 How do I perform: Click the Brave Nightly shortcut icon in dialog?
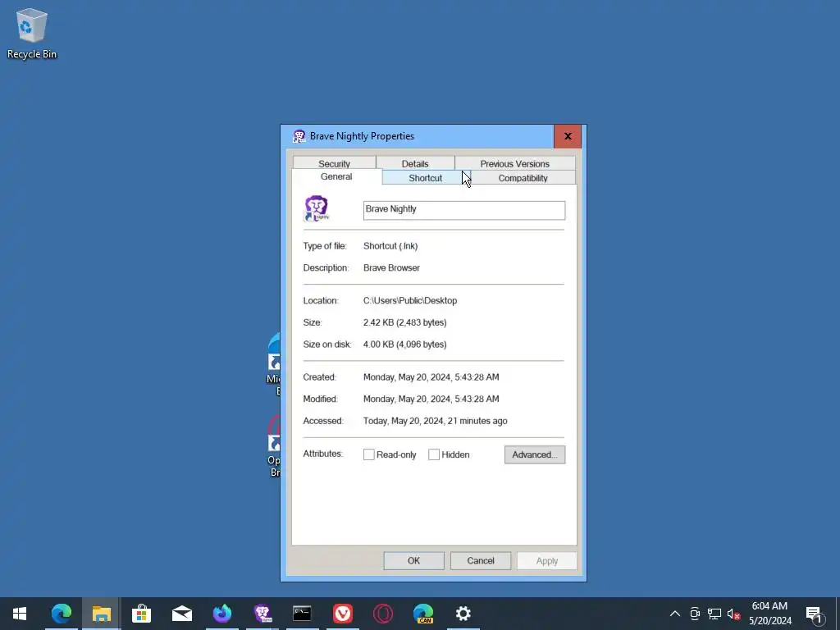coord(317,208)
